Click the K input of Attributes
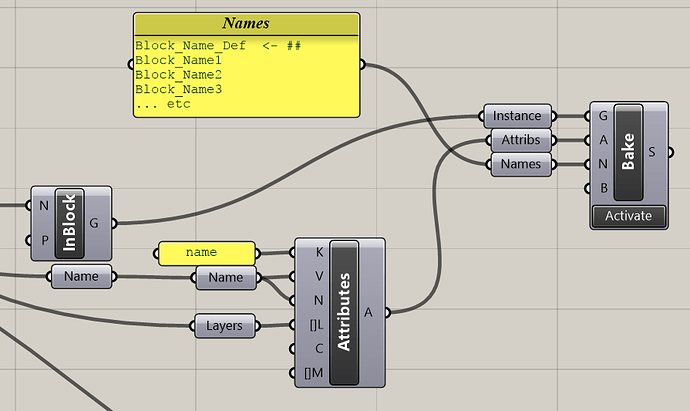690x411 pixels. coord(319,252)
